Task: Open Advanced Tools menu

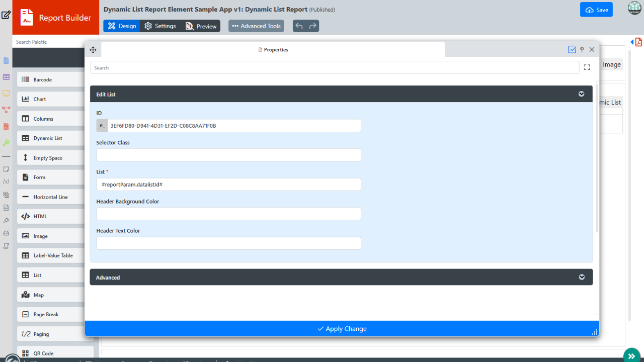Action: click(x=256, y=26)
